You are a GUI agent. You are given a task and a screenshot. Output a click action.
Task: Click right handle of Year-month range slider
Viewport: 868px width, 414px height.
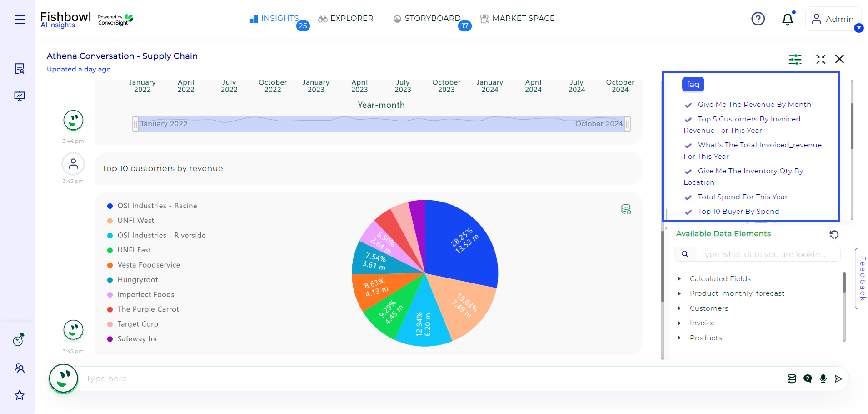[x=628, y=124]
